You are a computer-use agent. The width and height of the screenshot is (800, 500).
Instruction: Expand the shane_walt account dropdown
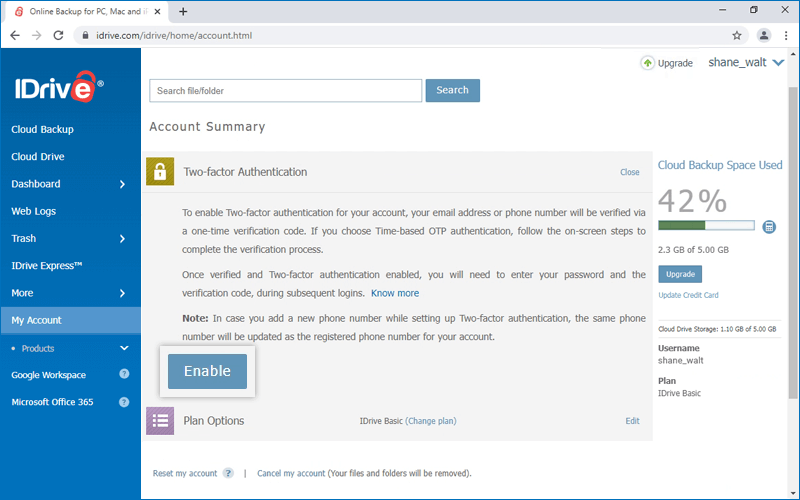[778, 62]
